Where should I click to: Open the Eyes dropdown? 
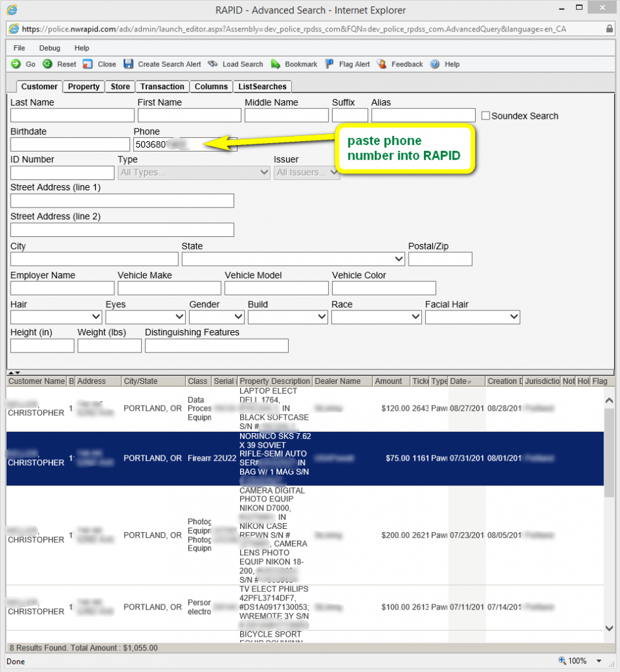145,317
